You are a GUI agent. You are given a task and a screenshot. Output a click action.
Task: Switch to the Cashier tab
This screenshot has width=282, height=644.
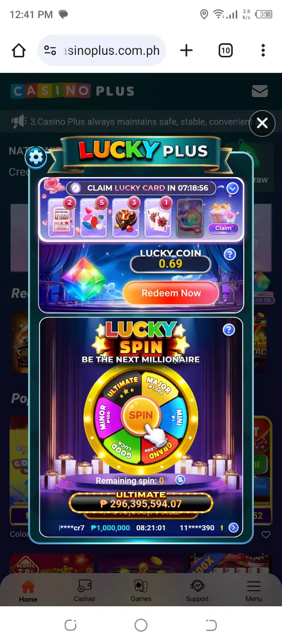tap(84, 591)
